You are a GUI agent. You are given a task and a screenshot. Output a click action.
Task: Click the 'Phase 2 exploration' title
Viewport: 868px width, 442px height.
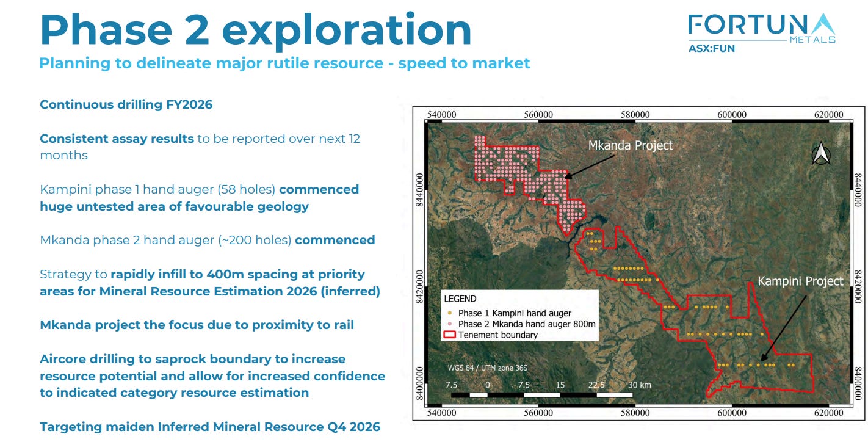[x=255, y=29]
